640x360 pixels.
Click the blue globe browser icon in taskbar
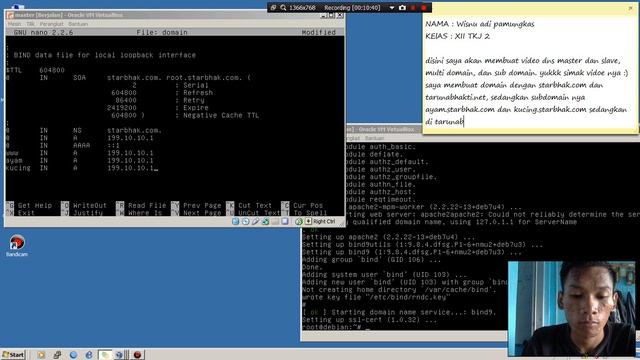(73, 355)
